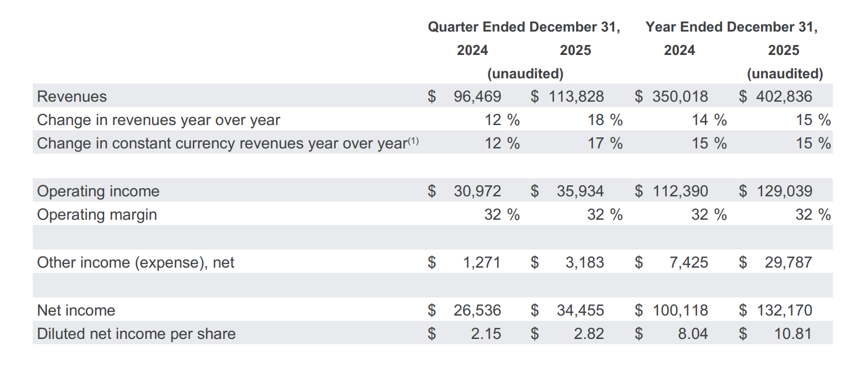Click the Revenues row label
The width and height of the screenshot is (868, 374).
[x=72, y=96]
